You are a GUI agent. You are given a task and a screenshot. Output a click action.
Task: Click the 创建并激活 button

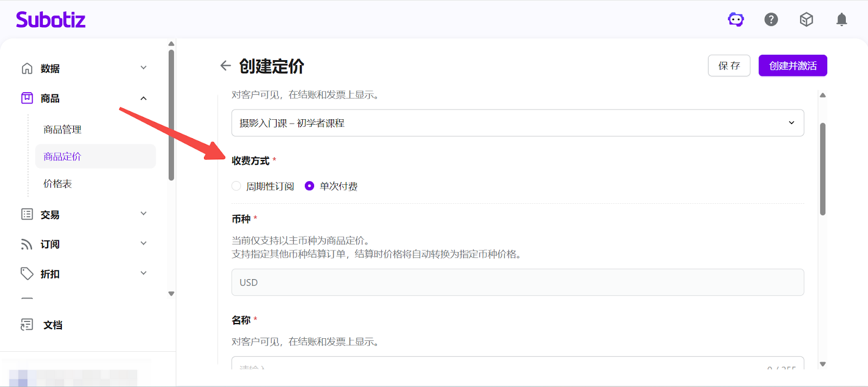[x=793, y=66]
